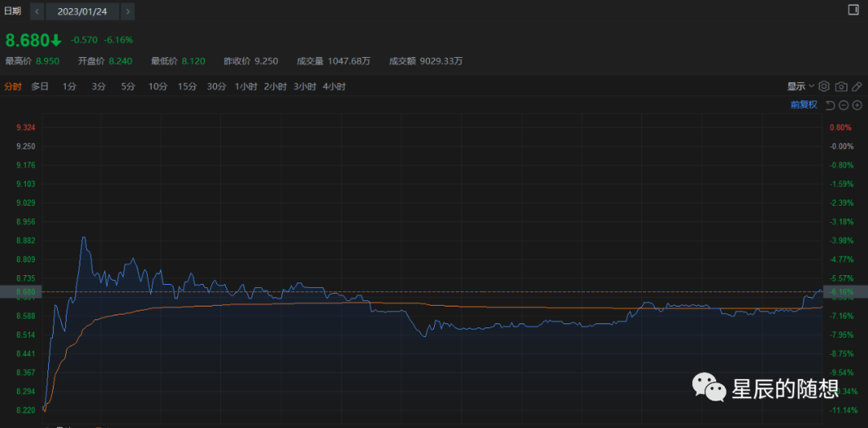Viewport: 868px width, 428px height.
Task: Select 30分 interval tab
Action: click(216, 87)
